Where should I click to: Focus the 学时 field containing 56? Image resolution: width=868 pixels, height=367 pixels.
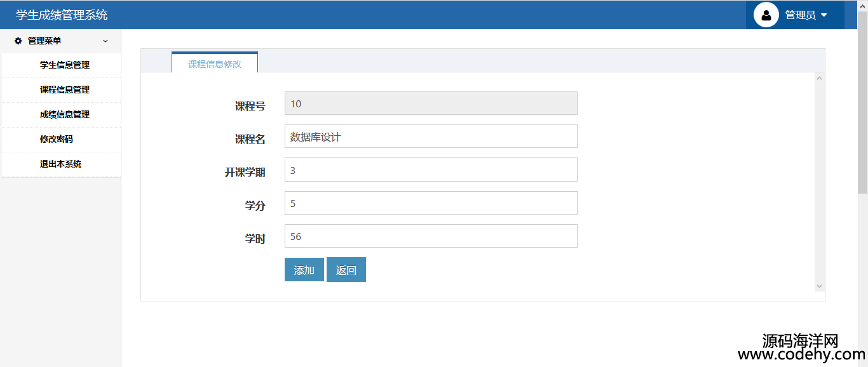(x=431, y=236)
